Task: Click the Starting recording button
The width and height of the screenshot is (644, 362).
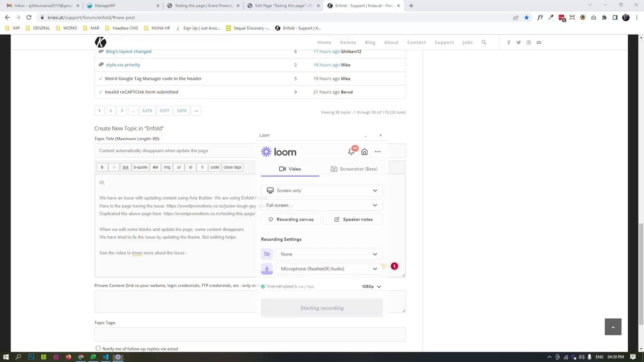Action: pyautogui.click(x=322, y=308)
